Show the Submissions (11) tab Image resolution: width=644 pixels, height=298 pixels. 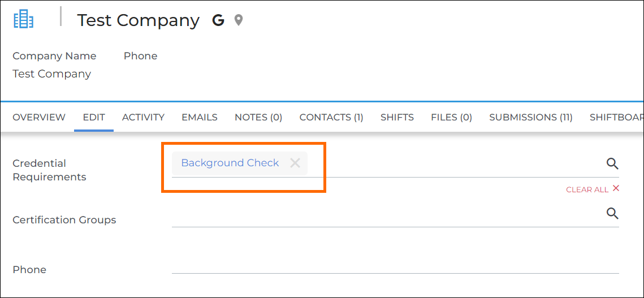531,118
